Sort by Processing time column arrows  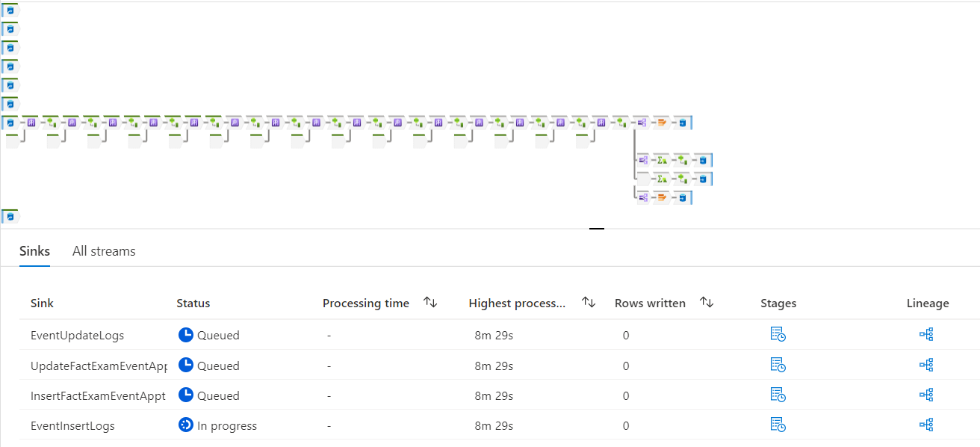click(430, 303)
